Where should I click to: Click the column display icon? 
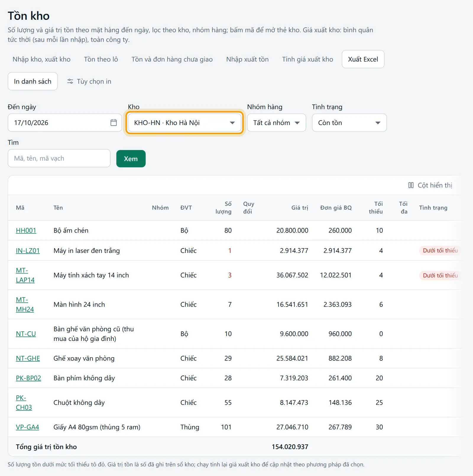click(411, 185)
